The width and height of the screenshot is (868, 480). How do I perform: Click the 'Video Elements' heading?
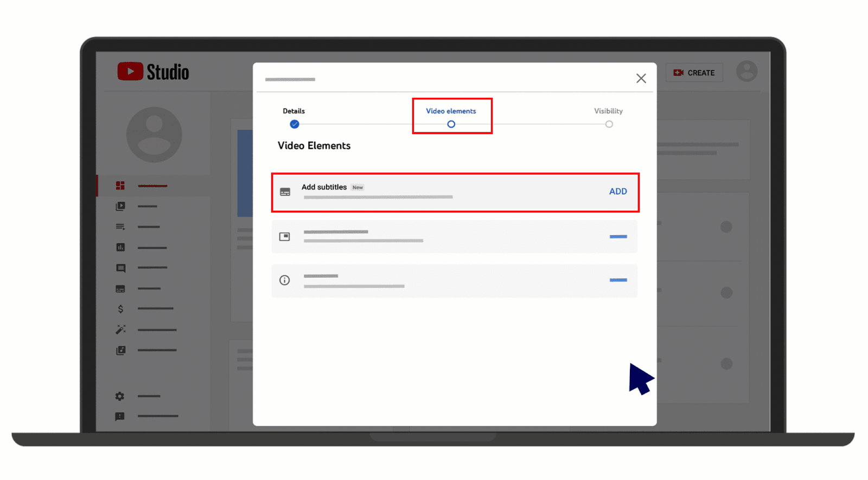coord(314,146)
